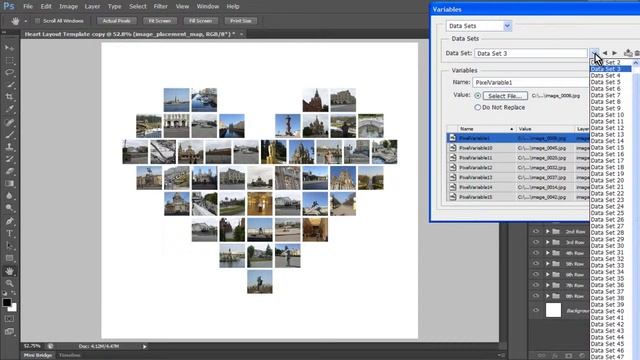Viewport: 640px width, 360px height.
Task: Select the Path Selection tool
Action: coord(9,246)
